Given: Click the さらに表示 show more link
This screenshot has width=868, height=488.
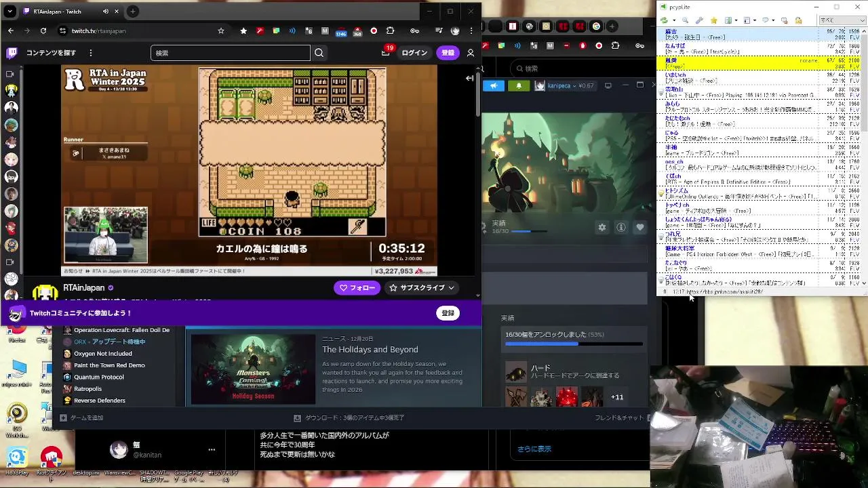Looking at the screenshot, I should pyautogui.click(x=534, y=449).
